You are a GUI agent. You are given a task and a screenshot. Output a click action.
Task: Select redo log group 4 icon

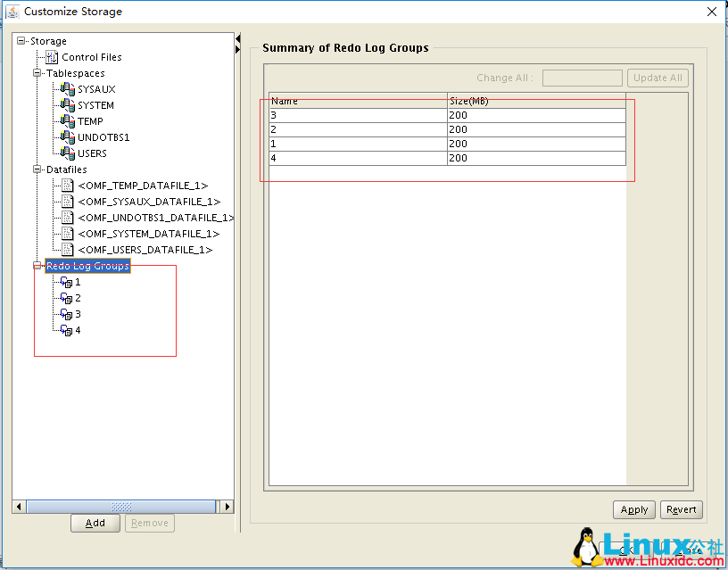coord(68,329)
